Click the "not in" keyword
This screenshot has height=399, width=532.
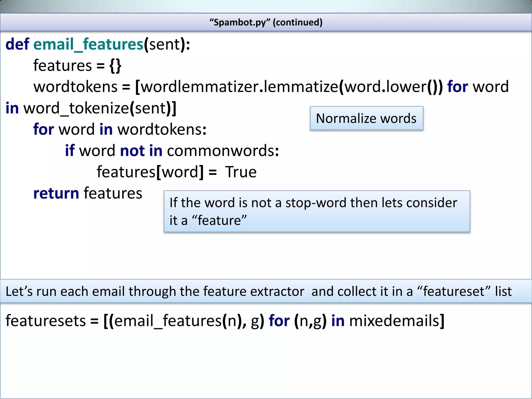pyautogui.click(x=141, y=151)
